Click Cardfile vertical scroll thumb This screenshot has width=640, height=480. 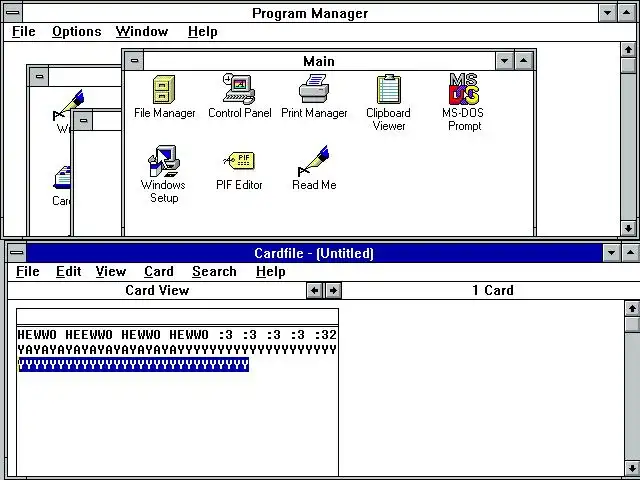tap(632, 324)
